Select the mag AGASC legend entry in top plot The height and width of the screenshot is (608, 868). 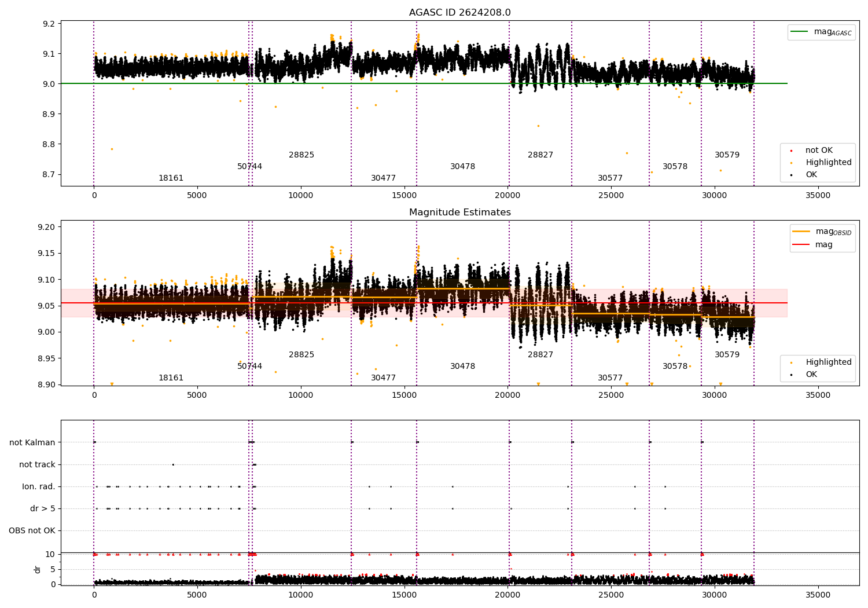click(x=821, y=32)
